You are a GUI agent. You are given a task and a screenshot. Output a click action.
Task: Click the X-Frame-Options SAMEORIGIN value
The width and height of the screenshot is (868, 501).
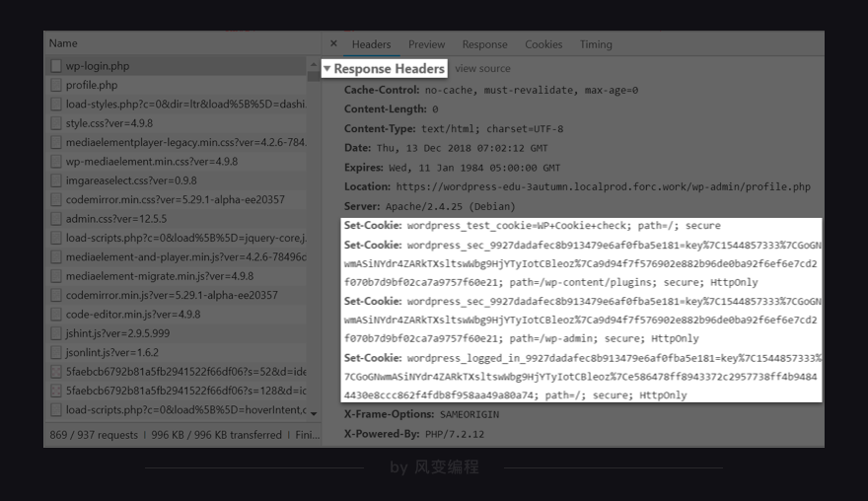pos(469,414)
